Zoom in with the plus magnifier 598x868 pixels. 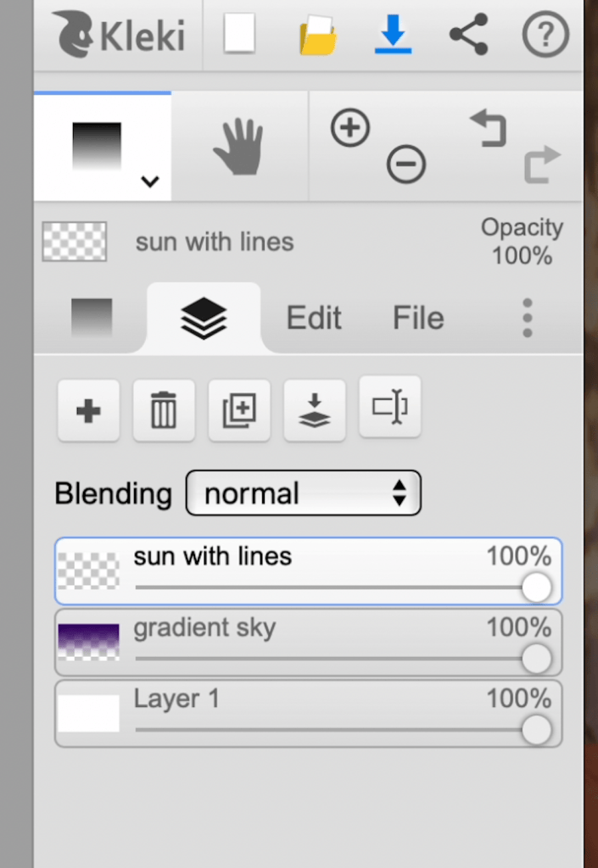click(x=350, y=128)
